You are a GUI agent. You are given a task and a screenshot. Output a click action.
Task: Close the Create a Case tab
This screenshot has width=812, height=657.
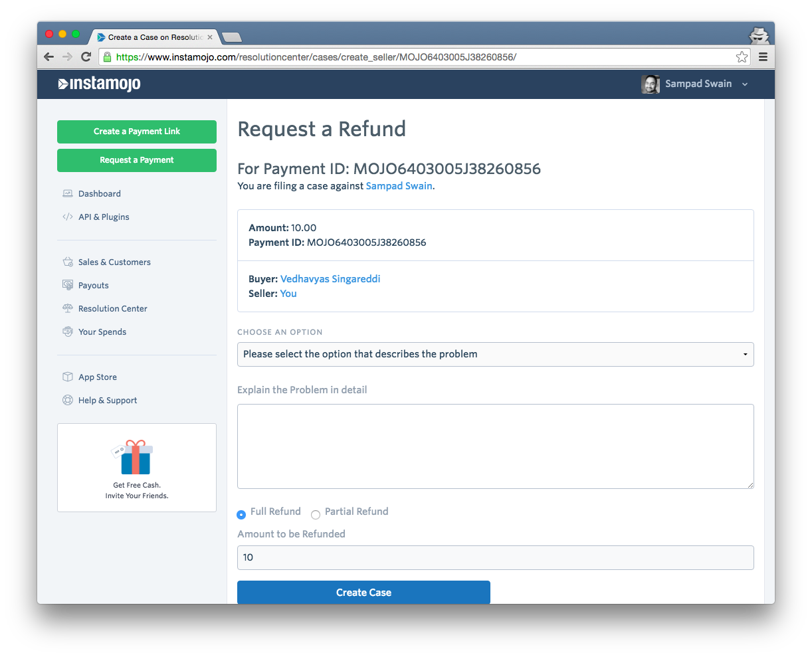click(210, 37)
